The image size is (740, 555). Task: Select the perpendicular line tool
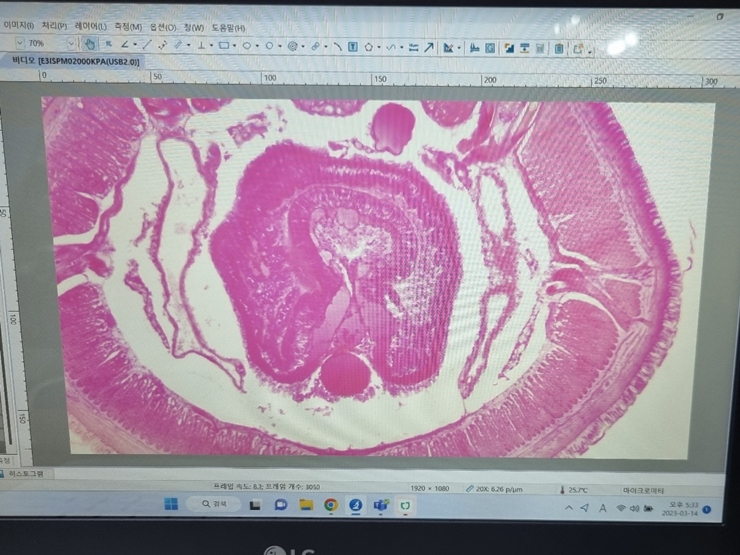click(x=202, y=45)
